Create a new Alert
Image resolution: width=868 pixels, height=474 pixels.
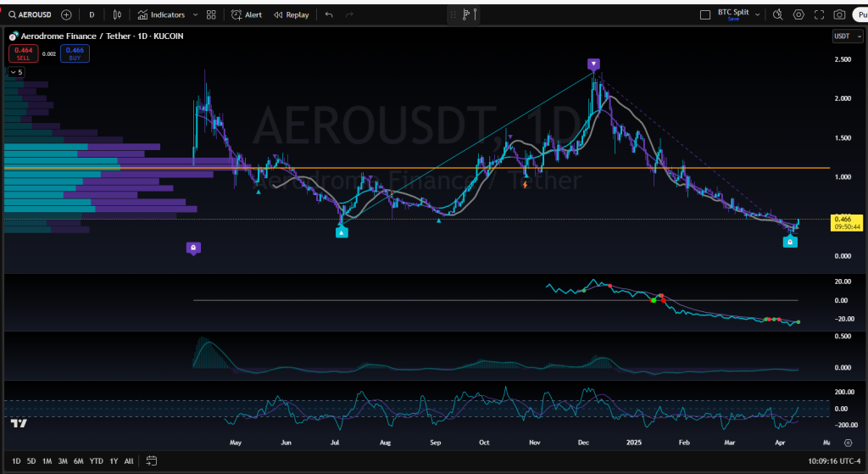(247, 15)
